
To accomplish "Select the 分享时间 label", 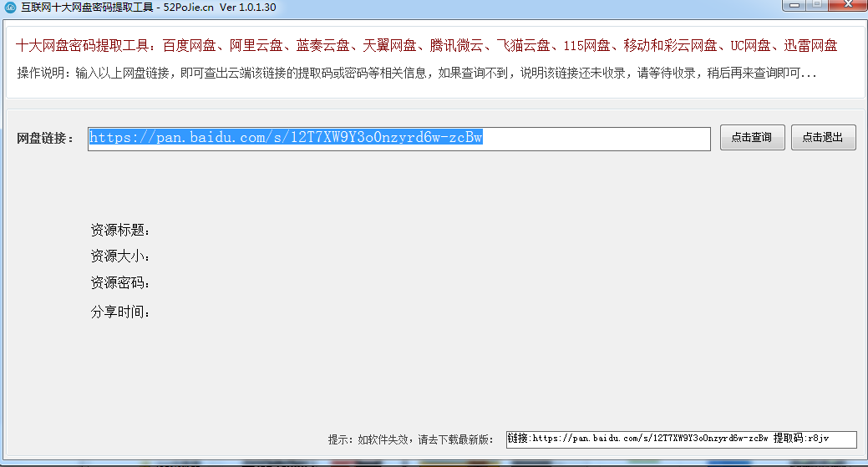I will tap(120, 312).
